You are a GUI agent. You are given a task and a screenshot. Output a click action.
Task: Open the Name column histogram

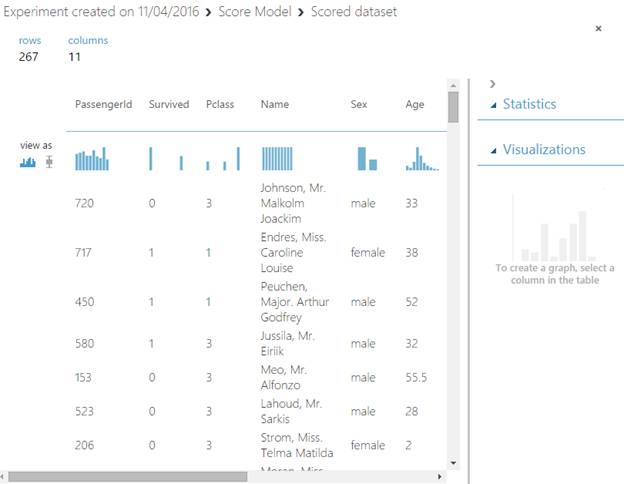(277, 159)
